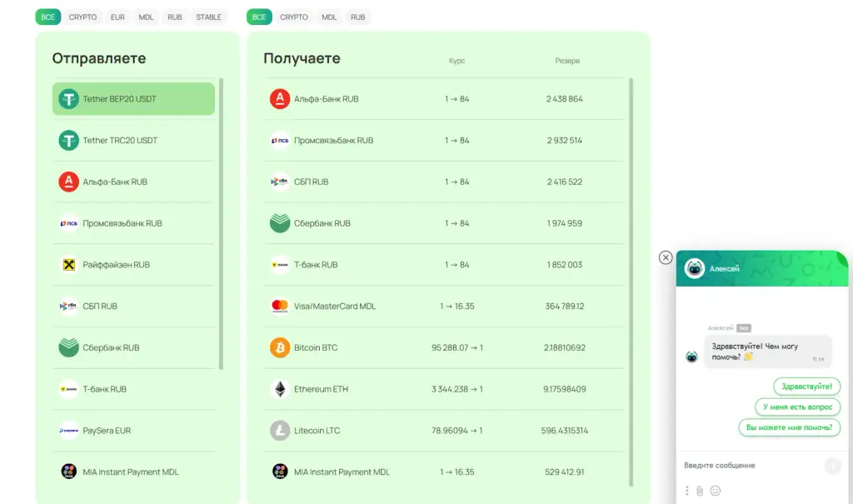Select the CRYPTO filter above the Получаете panel
The width and height of the screenshot is (853, 504).
click(294, 17)
